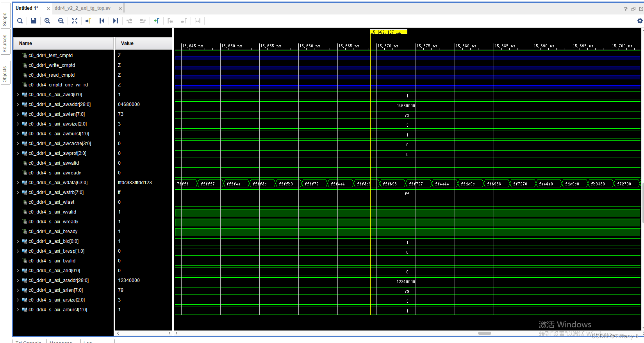Float the waveform window
The image size is (644, 343).
(633, 9)
